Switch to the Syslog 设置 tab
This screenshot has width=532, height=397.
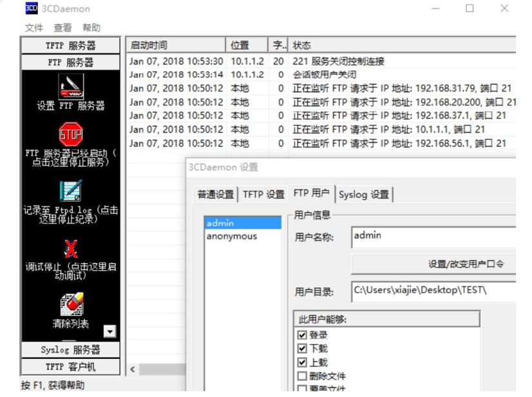click(x=364, y=195)
